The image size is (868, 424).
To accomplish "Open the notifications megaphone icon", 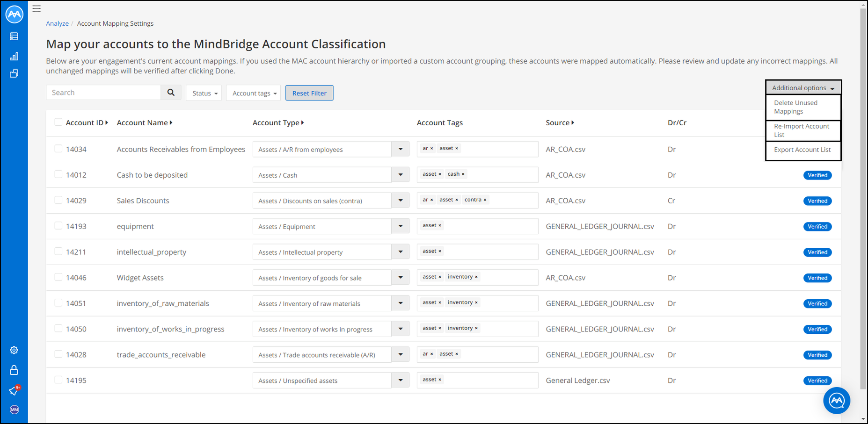I will point(14,390).
